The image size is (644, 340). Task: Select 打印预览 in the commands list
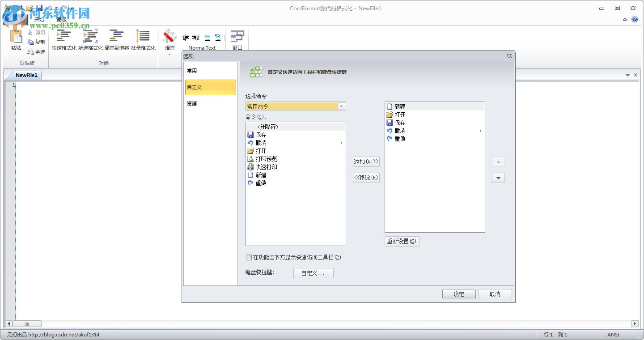click(x=266, y=158)
